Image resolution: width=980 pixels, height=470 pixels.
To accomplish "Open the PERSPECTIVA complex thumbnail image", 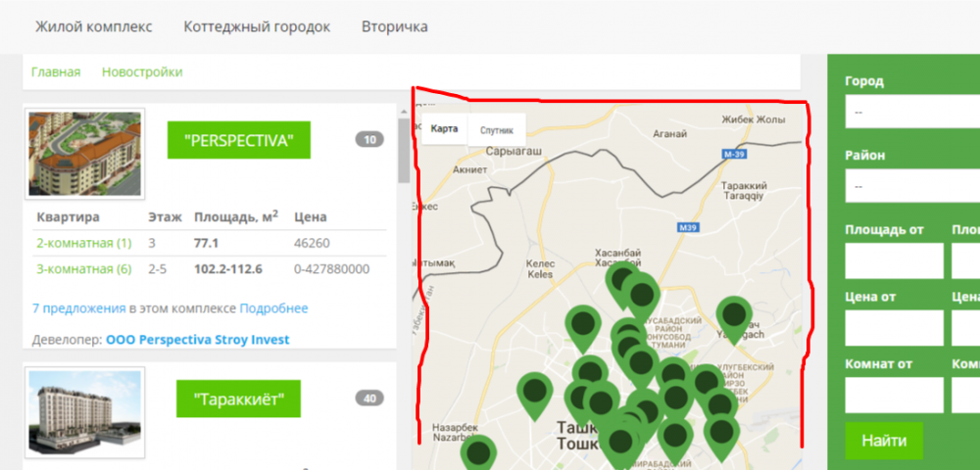I will (84, 154).
